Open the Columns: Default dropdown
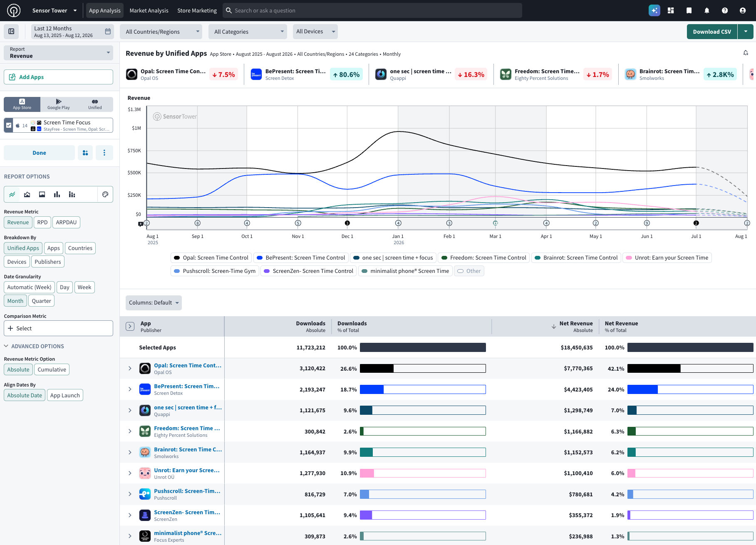This screenshot has height=545, width=756. [x=154, y=302]
